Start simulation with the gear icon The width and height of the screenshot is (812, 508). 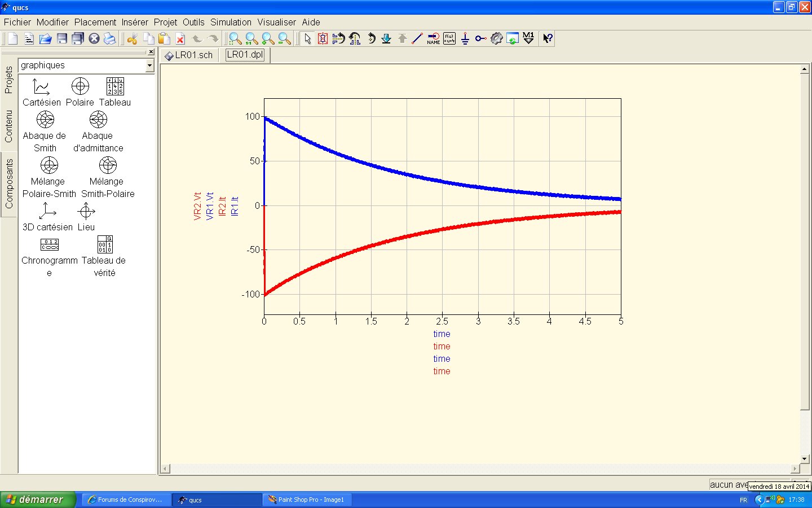(496, 38)
